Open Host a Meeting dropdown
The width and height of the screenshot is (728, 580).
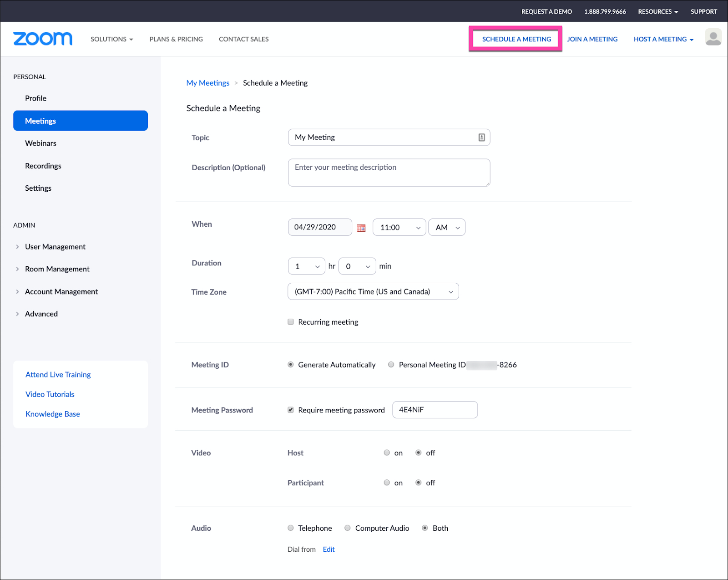663,39
